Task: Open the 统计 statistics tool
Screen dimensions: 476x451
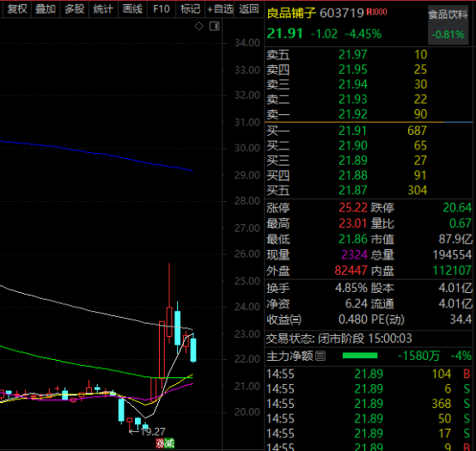Action: point(103,9)
